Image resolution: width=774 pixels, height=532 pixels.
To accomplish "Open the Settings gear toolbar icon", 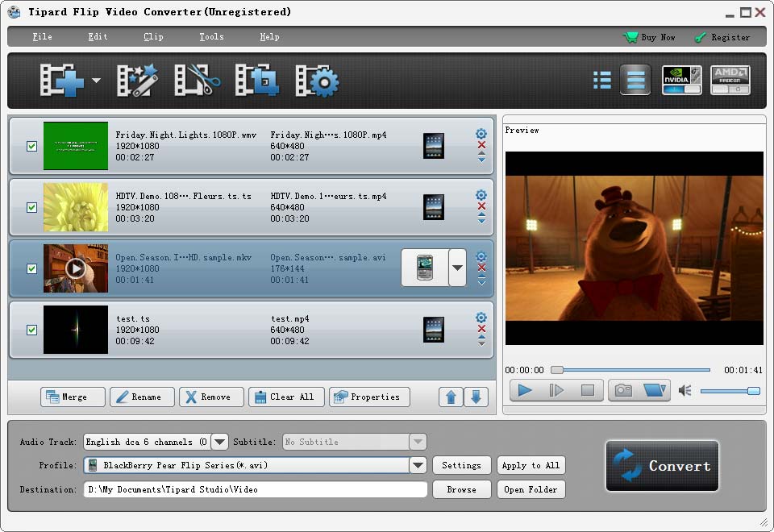I will (x=318, y=80).
